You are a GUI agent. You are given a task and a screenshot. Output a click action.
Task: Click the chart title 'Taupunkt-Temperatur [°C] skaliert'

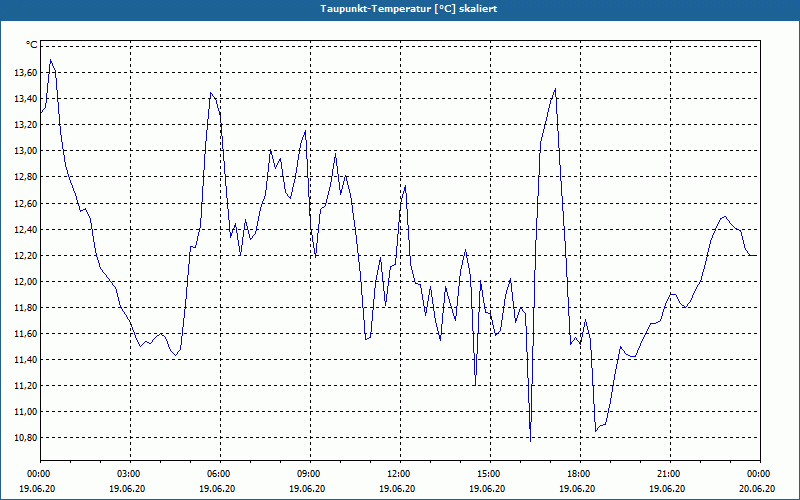(x=409, y=9)
